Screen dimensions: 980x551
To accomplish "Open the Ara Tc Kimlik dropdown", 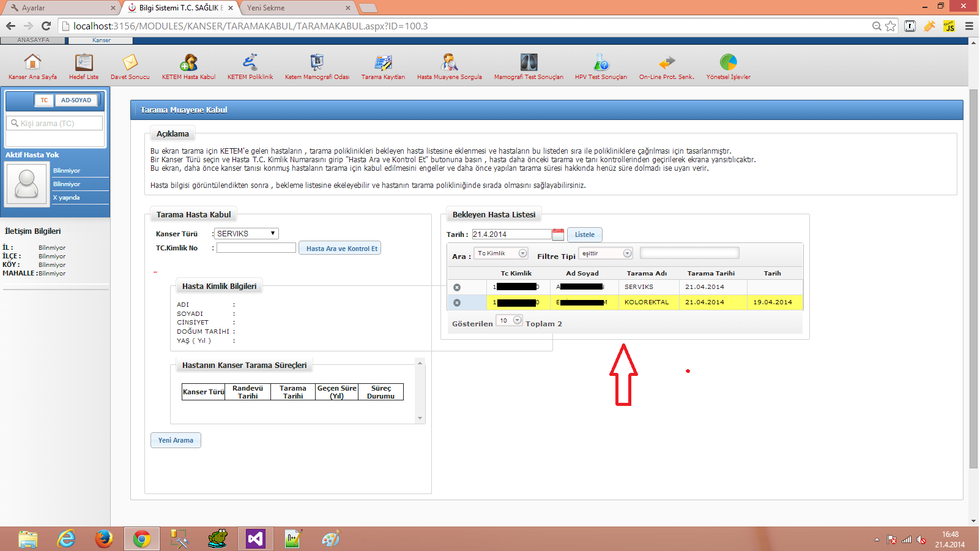I will click(x=501, y=253).
